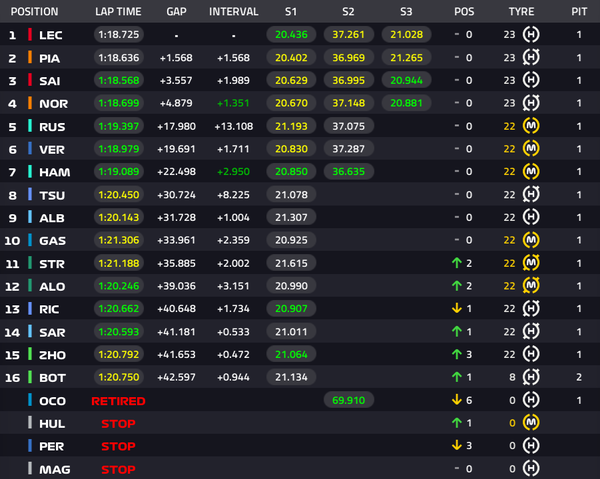The image size is (600, 479).
Task: Click the LAP TIME column header
Action: (118, 11)
